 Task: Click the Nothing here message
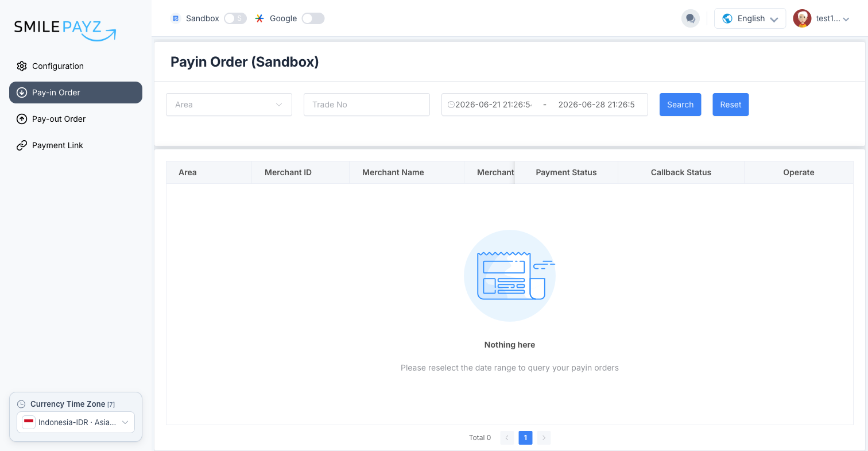pos(510,345)
